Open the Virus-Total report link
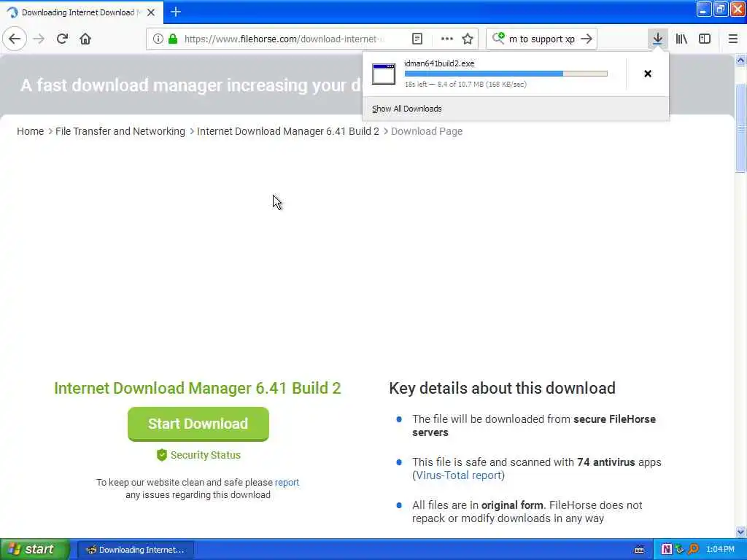Image resolution: width=747 pixels, height=560 pixels. coord(458,475)
